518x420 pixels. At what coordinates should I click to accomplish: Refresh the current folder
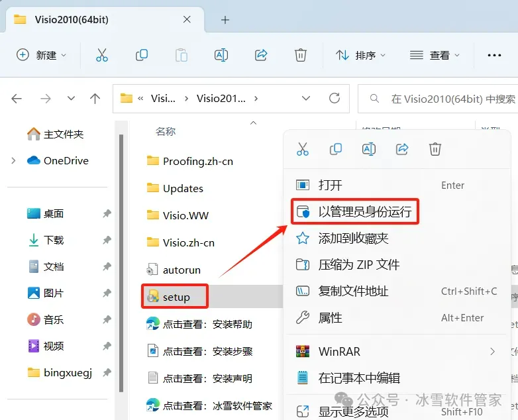click(335, 98)
